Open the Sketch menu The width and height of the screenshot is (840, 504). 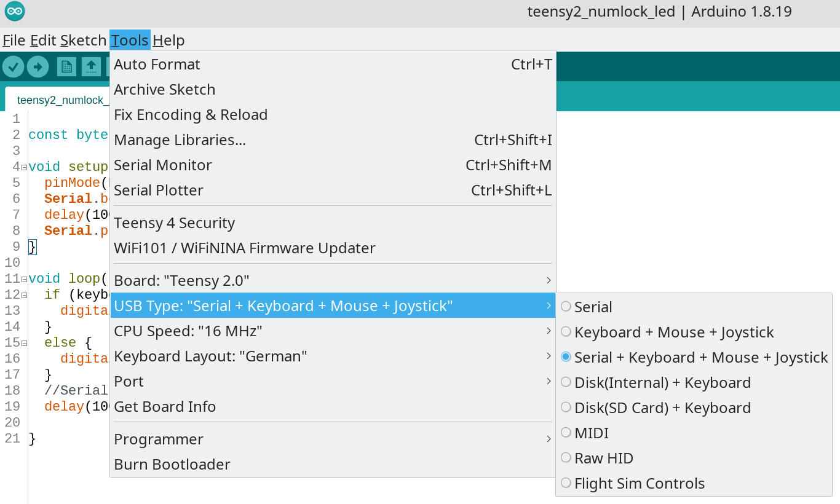83,40
